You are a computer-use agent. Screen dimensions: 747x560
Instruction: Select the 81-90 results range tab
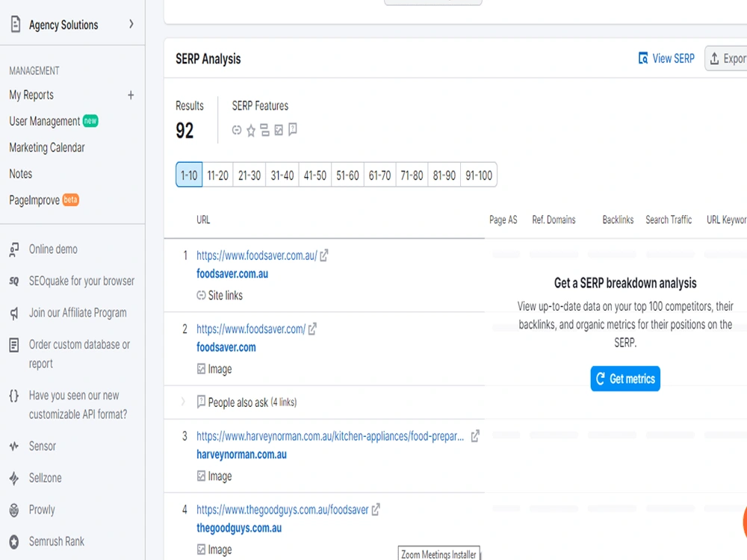click(444, 175)
